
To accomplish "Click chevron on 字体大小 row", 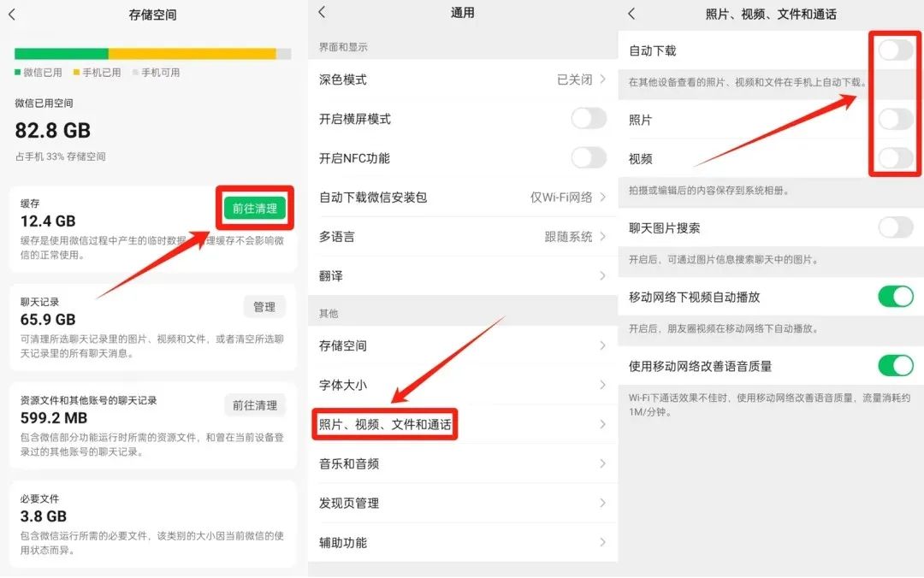I will [x=602, y=385].
